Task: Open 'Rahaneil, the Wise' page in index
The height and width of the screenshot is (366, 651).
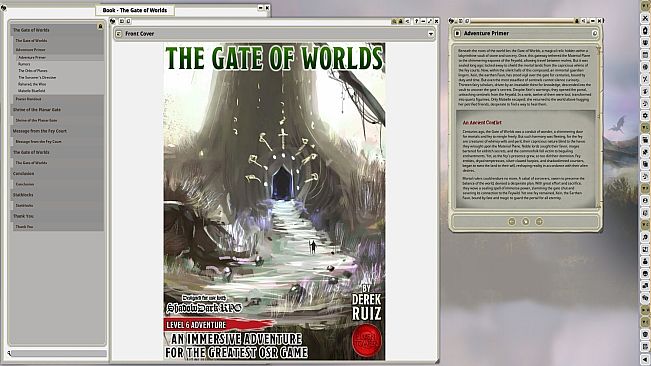Action: pyautogui.click(x=32, y=84)
